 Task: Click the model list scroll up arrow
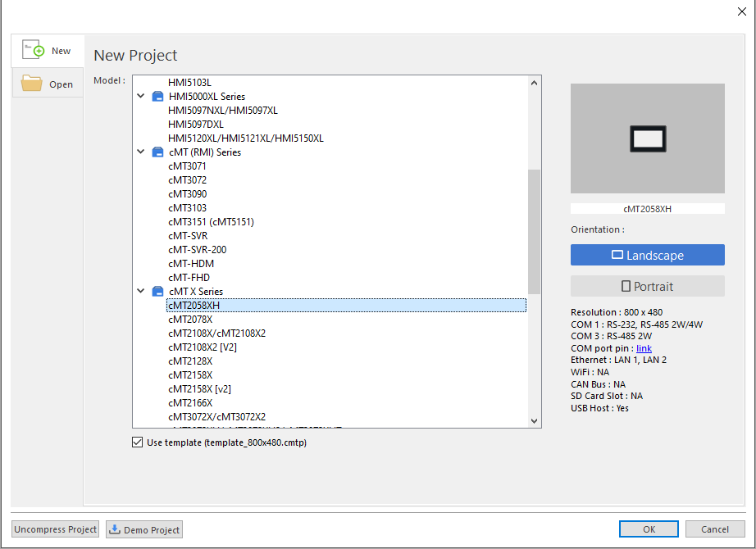point(534,83)
